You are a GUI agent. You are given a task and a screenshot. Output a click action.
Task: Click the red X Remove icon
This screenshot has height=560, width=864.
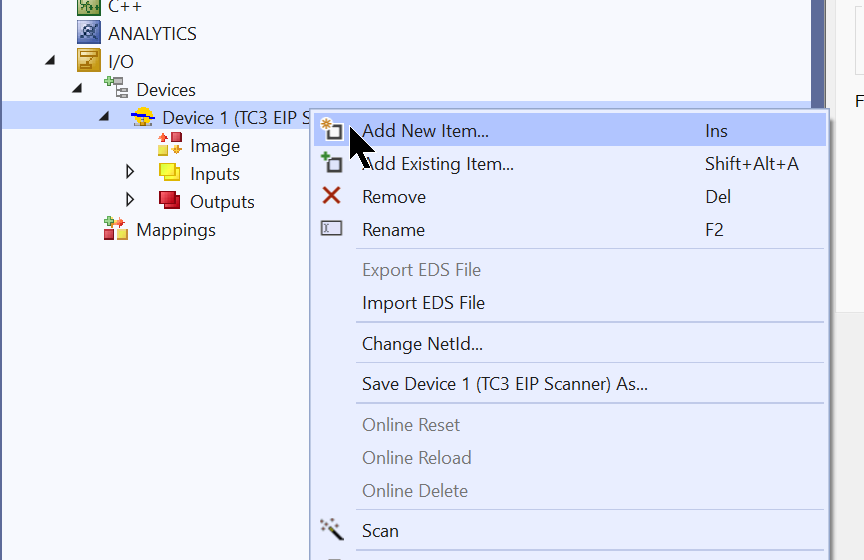(x=331, y=196)
